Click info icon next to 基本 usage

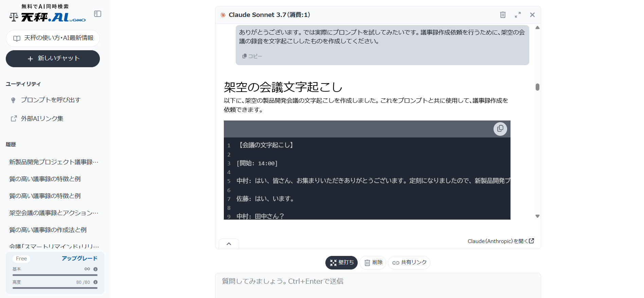tap(95, 269)
